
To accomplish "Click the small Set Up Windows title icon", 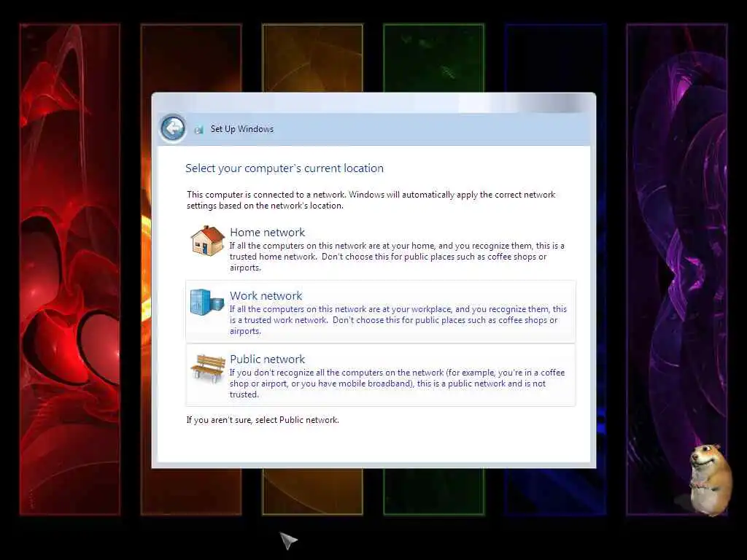I will [x=198, y=130].
